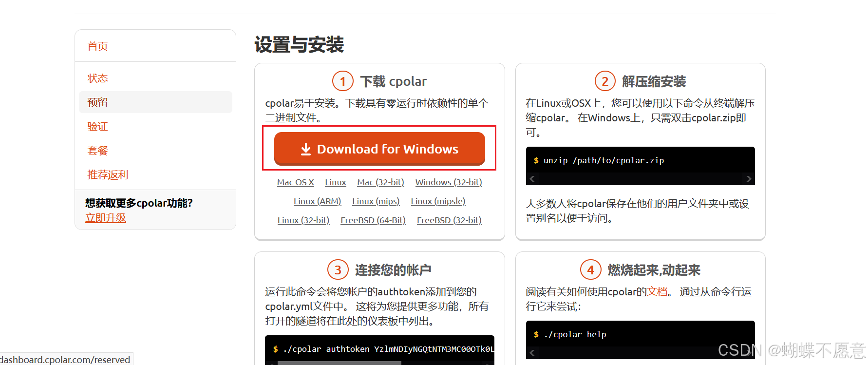868x365 pixels.
Task: Click the Download for Windows button
Action: tap(379, 149)
